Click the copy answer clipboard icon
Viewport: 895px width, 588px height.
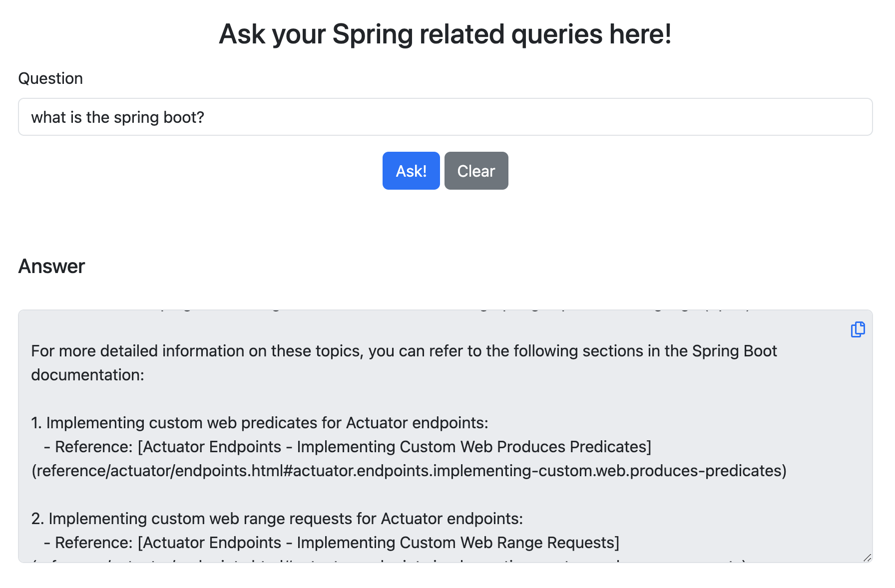pos(858,329)
